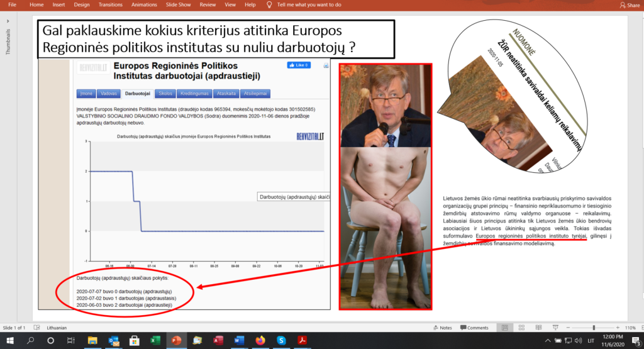Open the Slide Show ribbon tab
The height and width of the screenshot is (349, 644).
178,4
